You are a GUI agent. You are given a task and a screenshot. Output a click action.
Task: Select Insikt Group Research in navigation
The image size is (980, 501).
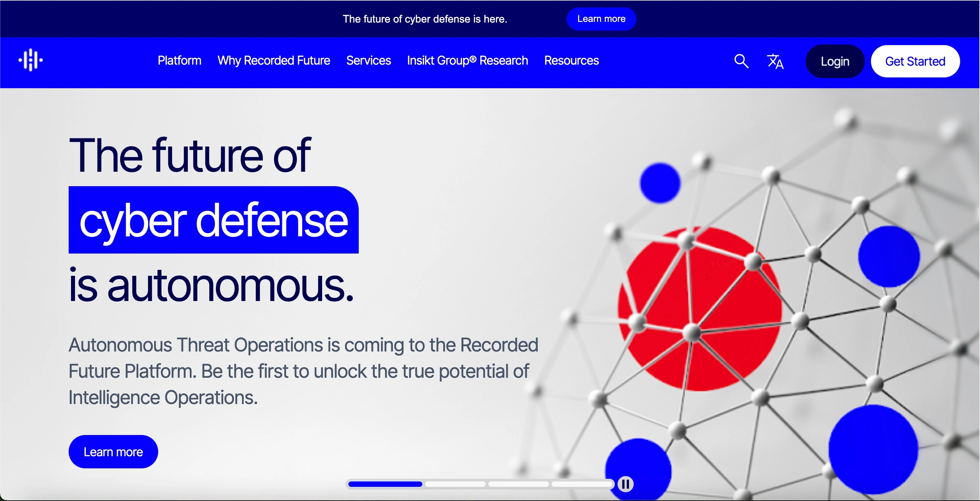pos(467,60)
